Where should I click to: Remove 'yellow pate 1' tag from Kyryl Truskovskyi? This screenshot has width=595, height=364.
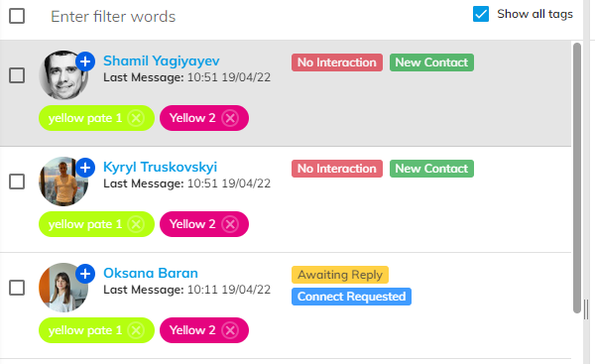(136, 224)
